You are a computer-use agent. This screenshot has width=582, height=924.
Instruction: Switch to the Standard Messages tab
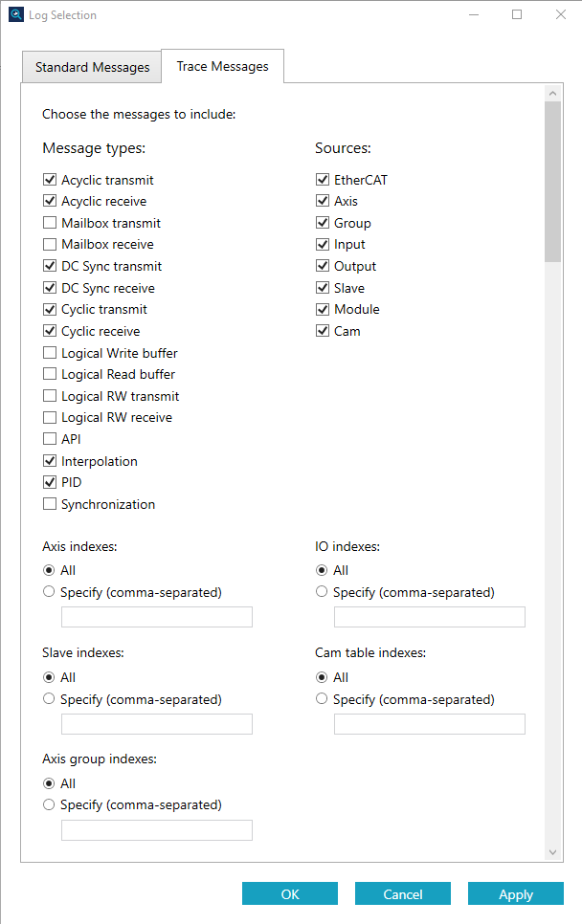click(92, 67)
